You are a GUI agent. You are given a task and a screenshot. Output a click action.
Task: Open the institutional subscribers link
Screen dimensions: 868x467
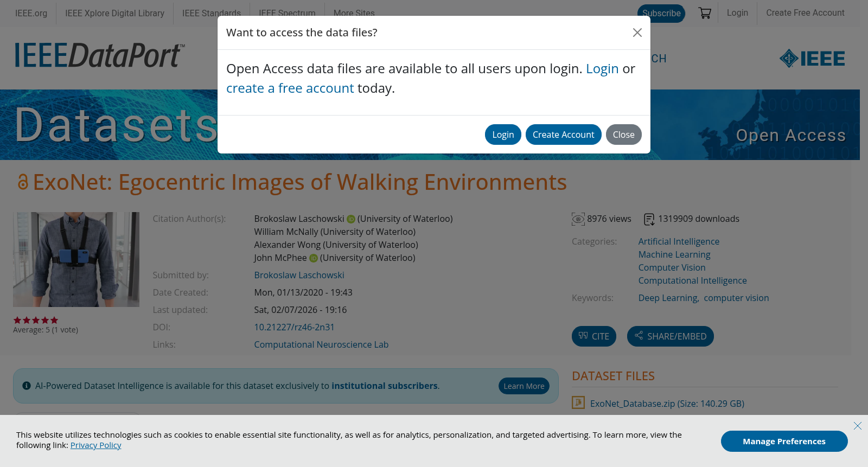[385, 386]
